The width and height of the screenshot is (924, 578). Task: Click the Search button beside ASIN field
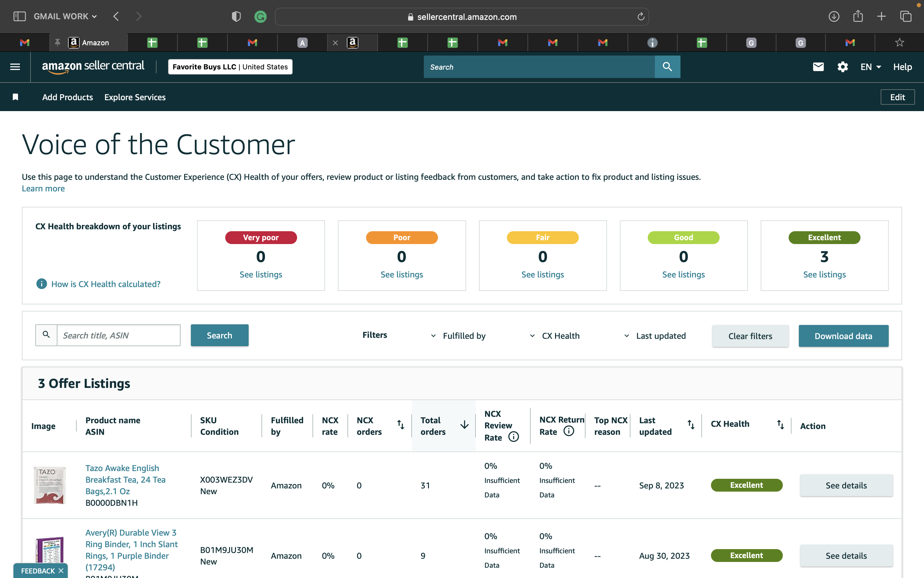[219, 335]
